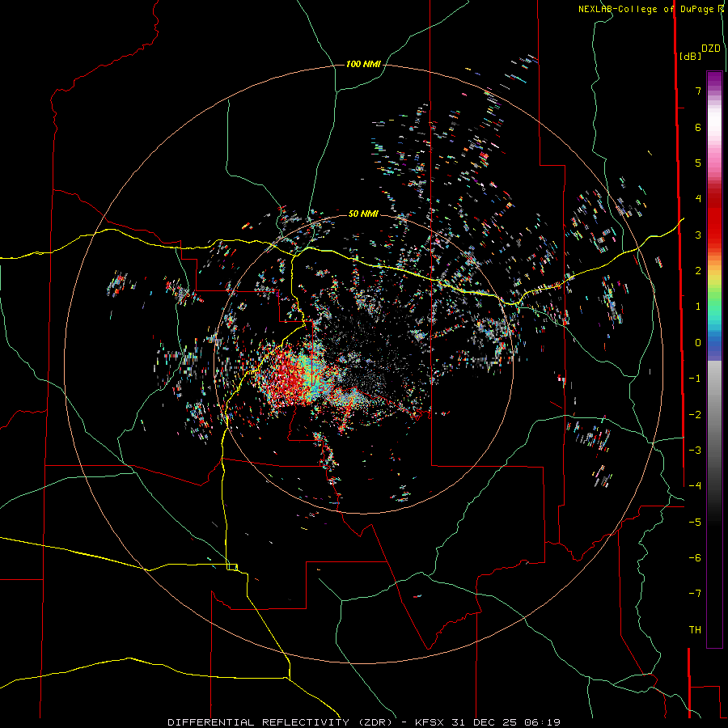
Task: Select the -5 value on the dB scale
Action: tap(695, 523)
